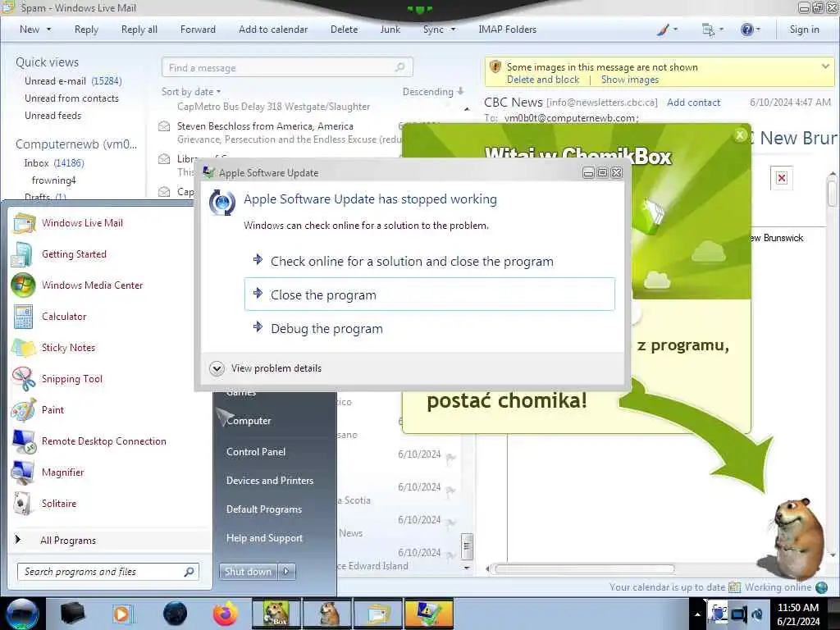The image size is (840, 630).
Task: Open Devices and Printers
Action: tap(269, 481)
